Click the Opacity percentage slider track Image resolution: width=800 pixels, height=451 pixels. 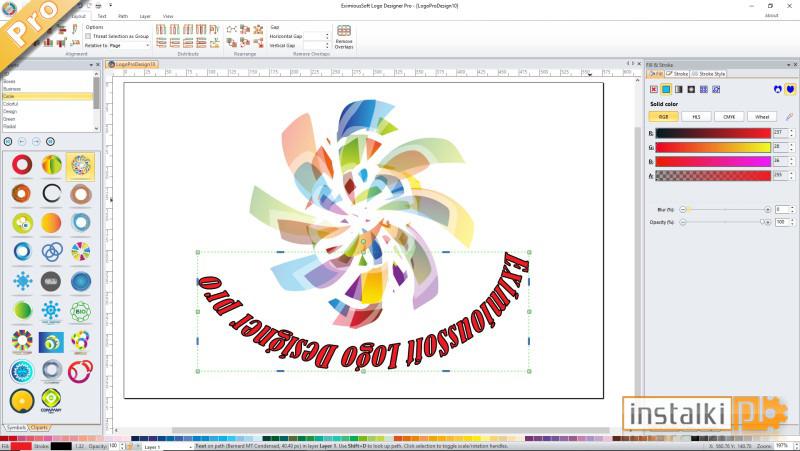point(725,222)
